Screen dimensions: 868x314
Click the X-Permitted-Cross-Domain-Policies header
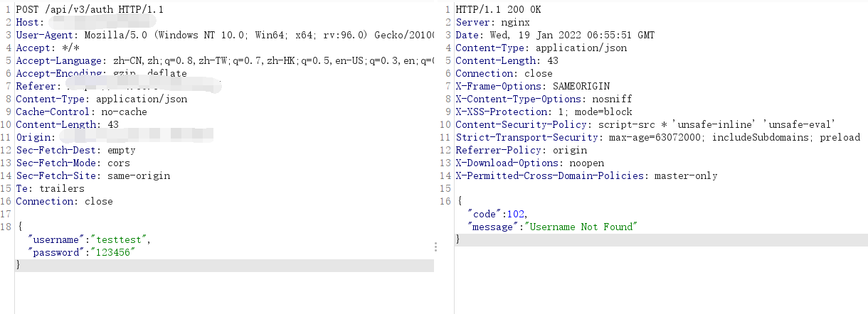(587, 176)
